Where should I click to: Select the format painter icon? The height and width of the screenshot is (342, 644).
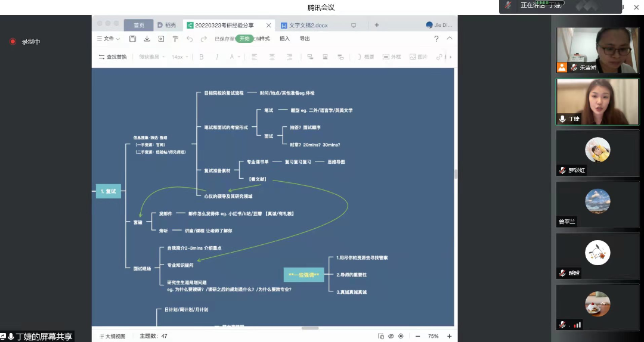coord(175,39)
